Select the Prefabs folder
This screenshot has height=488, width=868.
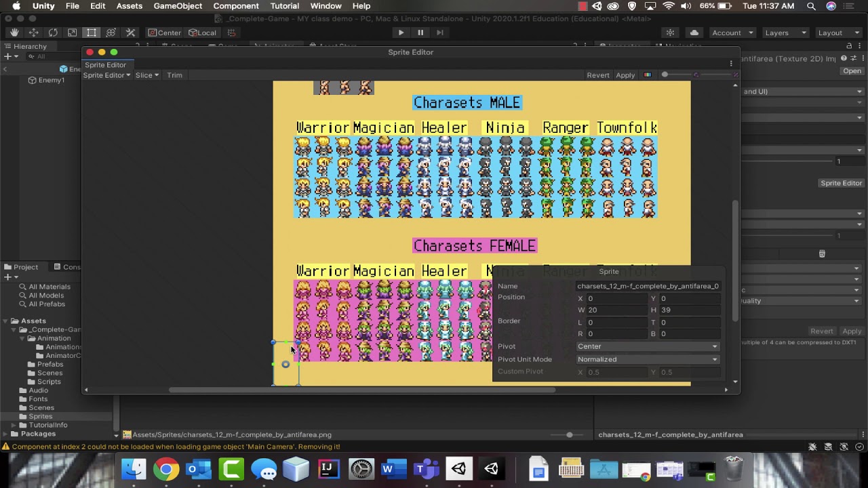[x=50, y=364]
